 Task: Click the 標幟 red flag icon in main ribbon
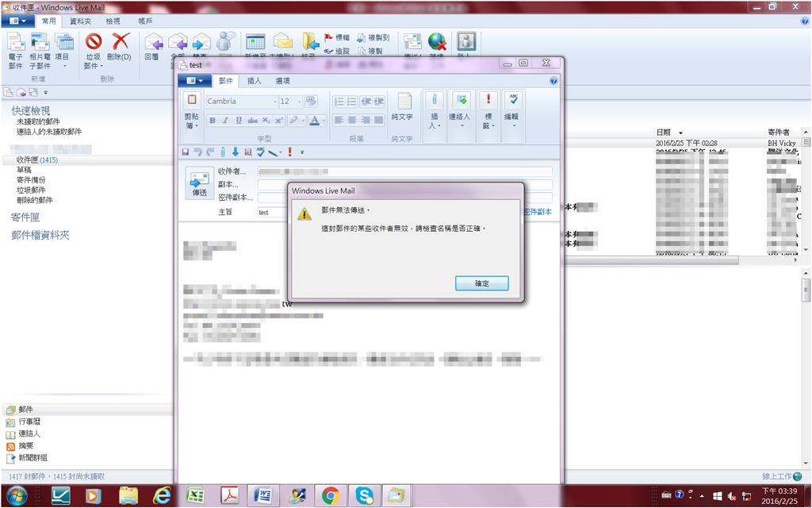[336, 37]
